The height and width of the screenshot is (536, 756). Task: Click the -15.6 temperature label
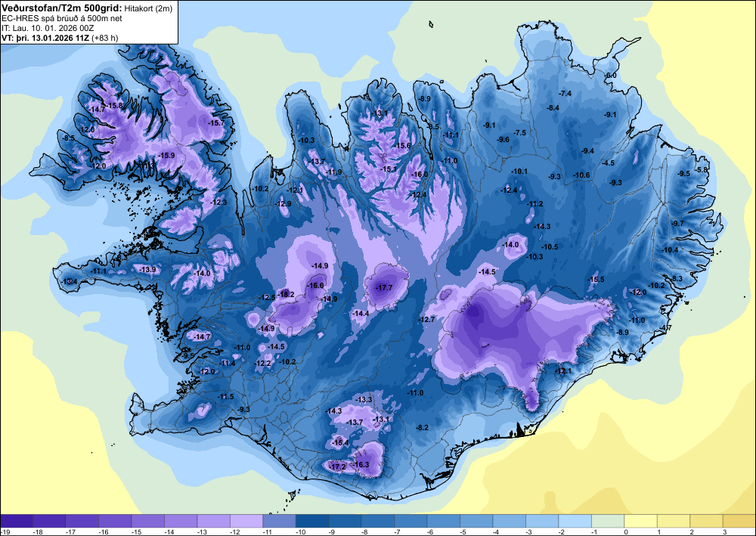(402, 146)
